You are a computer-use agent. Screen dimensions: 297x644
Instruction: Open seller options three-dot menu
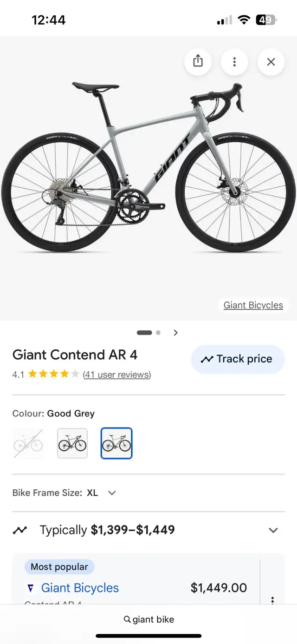pyautogui.click(x=272, y=600)
